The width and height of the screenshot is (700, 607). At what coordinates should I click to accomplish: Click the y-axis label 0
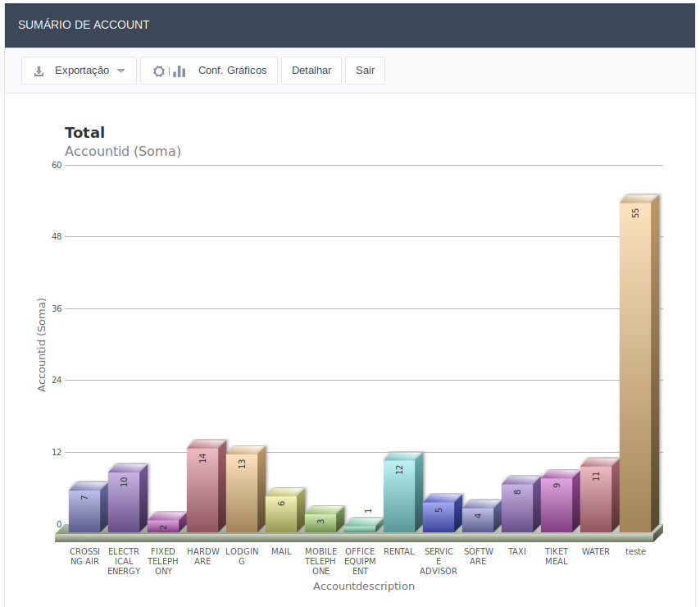point(59,524)
